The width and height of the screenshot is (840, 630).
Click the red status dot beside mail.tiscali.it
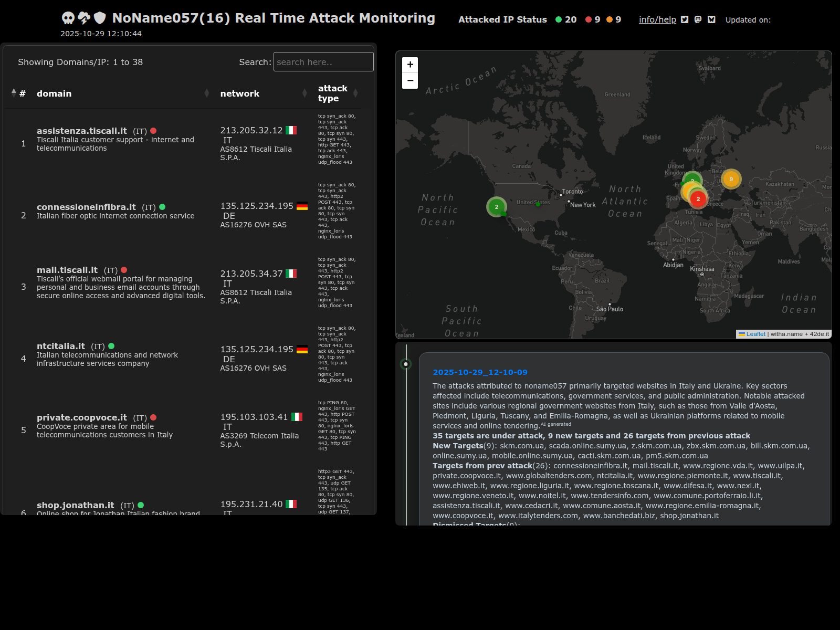124,270
